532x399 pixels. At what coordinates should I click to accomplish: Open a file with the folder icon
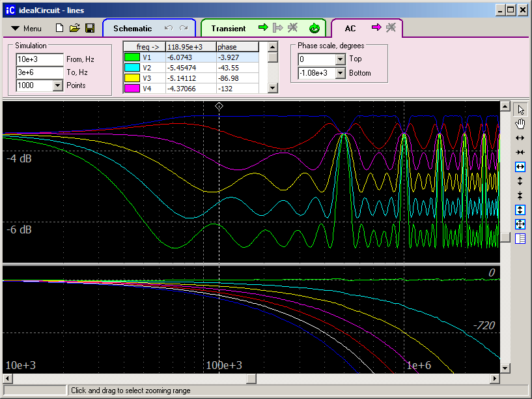(75, 28)
